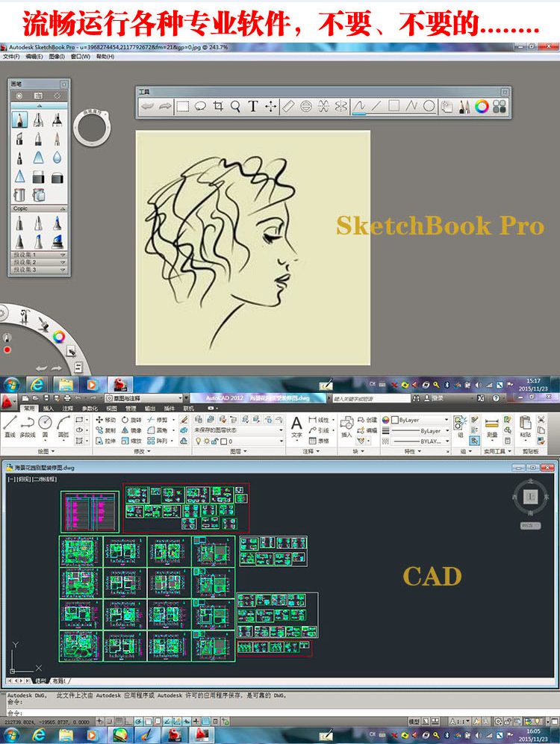This screenshot has width=560, height=744.
Task: Open the BYLAY... linetype dropdown in AutoCAD
Action: tap(420, 441)
